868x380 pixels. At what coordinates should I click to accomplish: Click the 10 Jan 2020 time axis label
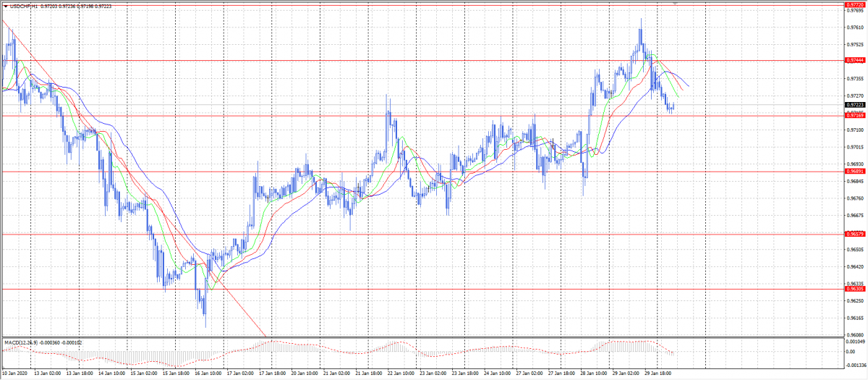tap(14, 374)
